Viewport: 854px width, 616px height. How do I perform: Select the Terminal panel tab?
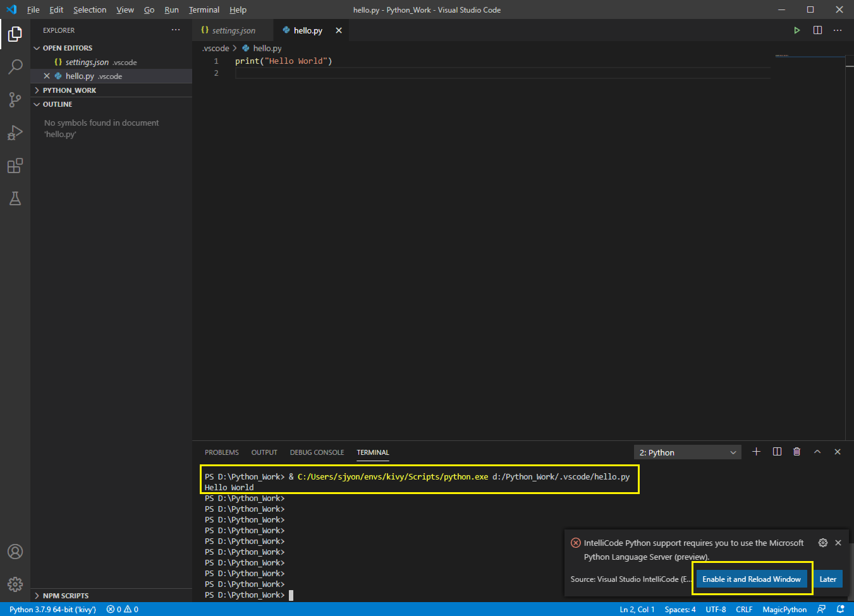tap(373, 452)
